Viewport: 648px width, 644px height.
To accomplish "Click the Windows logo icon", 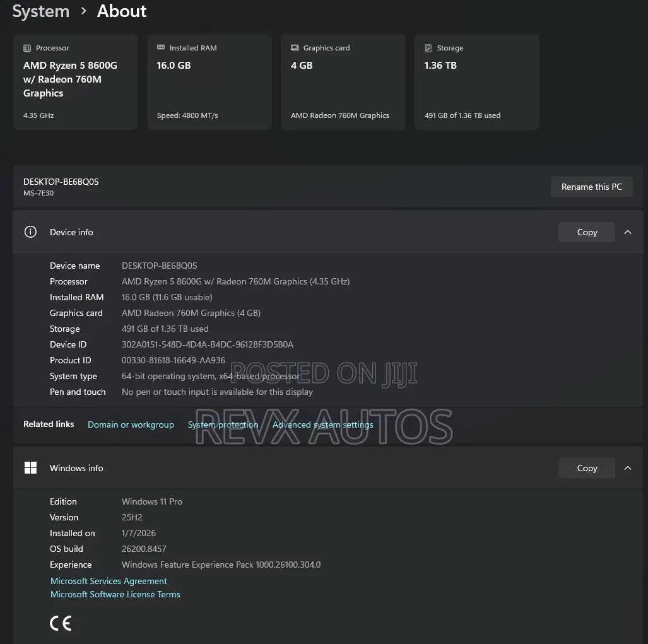I will point(30,467).
